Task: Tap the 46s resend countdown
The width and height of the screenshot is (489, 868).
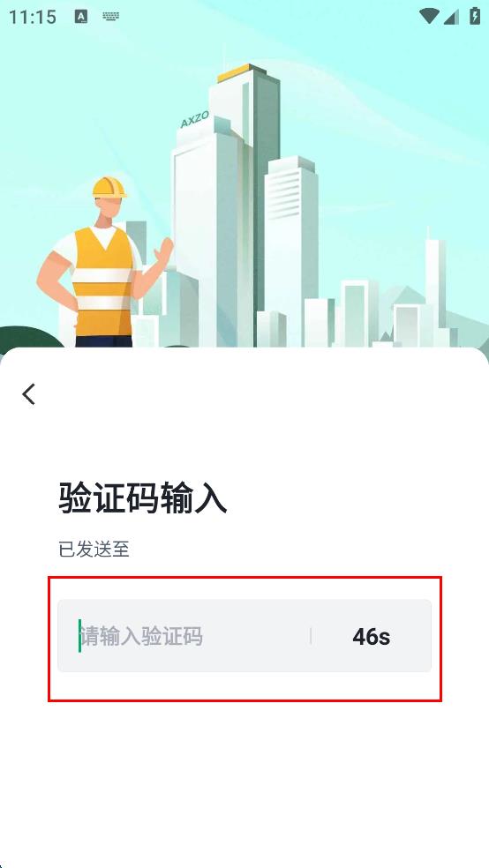Action: [371, 637]
